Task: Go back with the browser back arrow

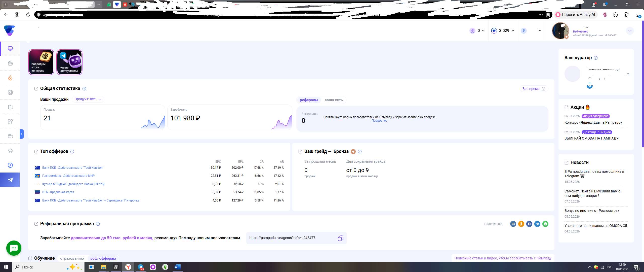Action: [x=6, y=15]
